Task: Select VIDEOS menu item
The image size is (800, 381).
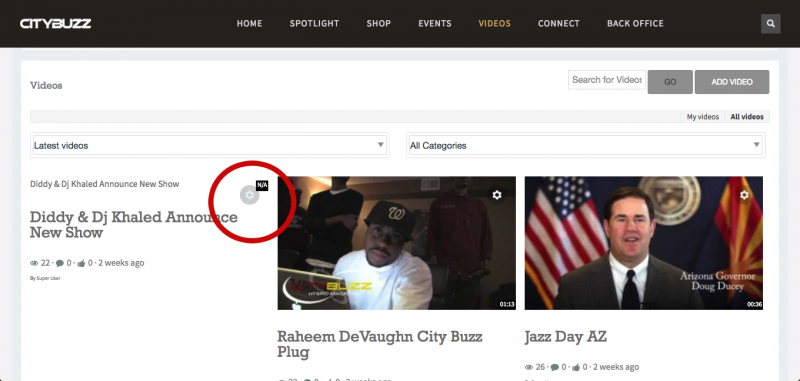Action: pyautogui.click(x=494, y=23)
